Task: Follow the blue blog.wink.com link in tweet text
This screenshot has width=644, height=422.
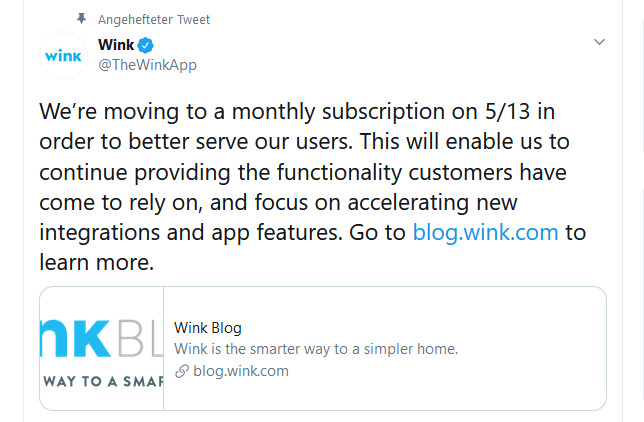Action: (485, 233)
